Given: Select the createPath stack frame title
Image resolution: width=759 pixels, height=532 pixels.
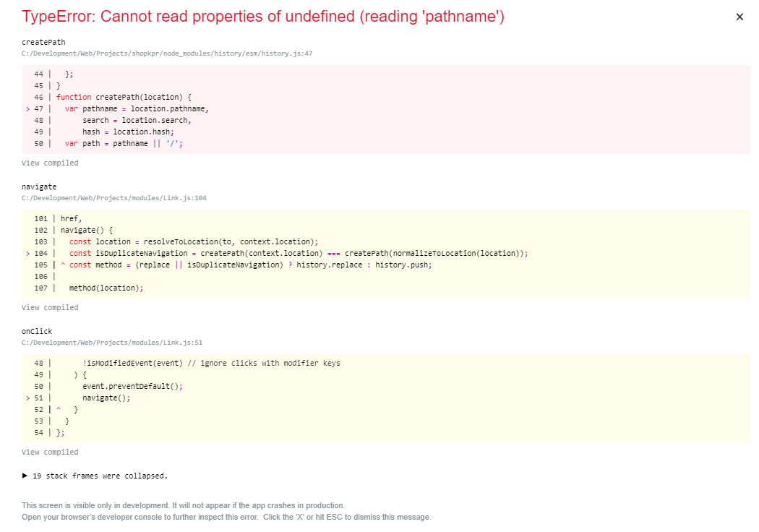Looking at the screenshot, I should 43,42.
